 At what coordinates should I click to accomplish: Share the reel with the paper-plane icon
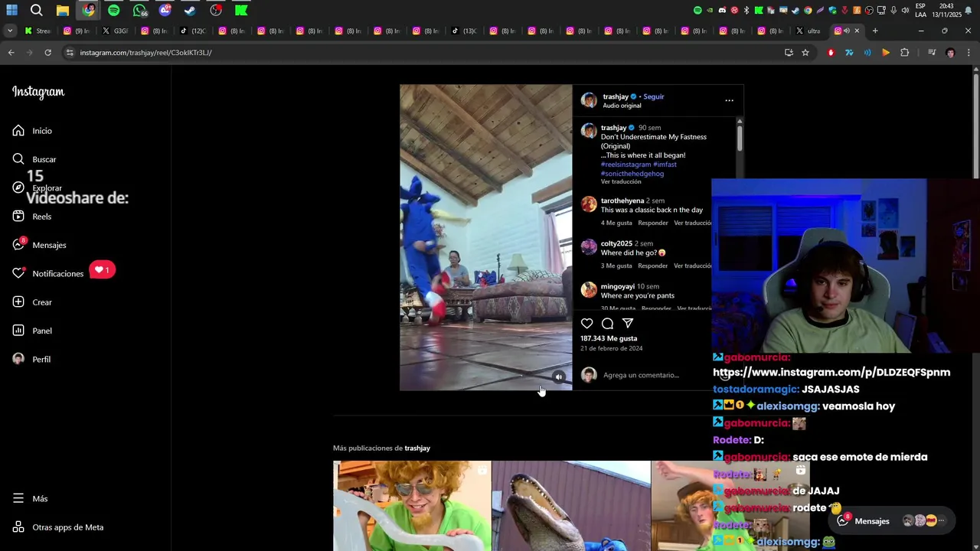coord(628,324)
